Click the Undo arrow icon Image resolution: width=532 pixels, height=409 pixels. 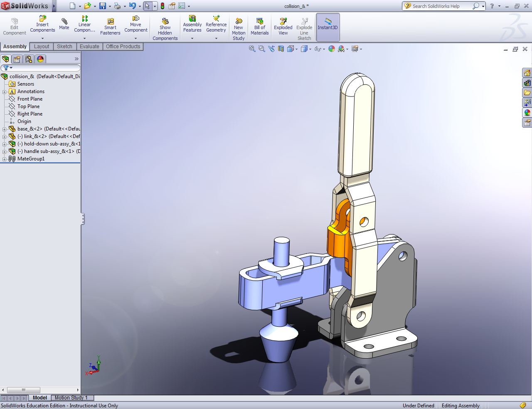tap(133, 6)
